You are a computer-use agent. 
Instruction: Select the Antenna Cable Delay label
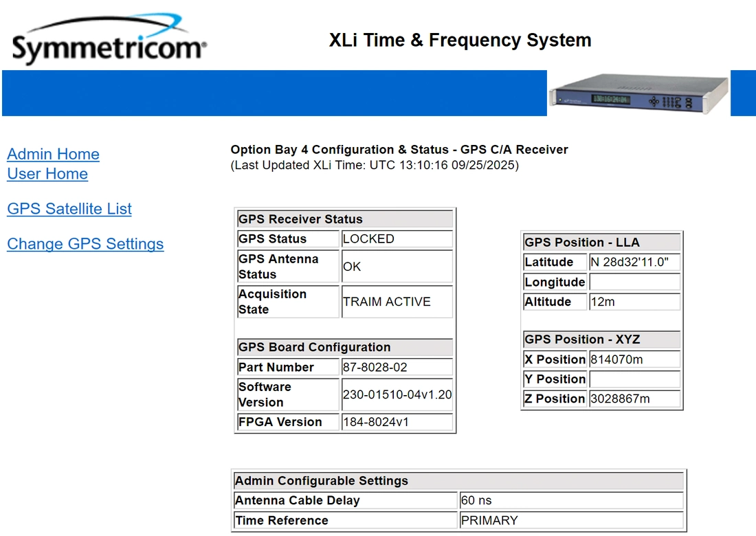point(346,500)
